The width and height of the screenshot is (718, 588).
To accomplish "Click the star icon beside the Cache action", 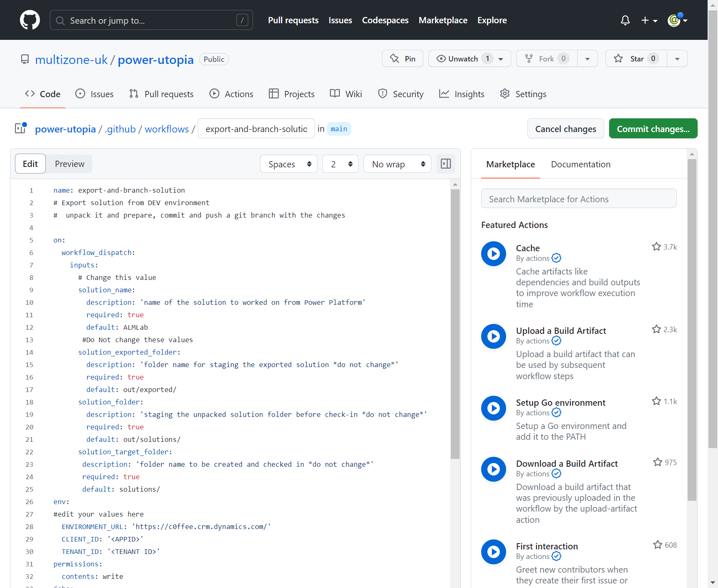I will 656,246.
